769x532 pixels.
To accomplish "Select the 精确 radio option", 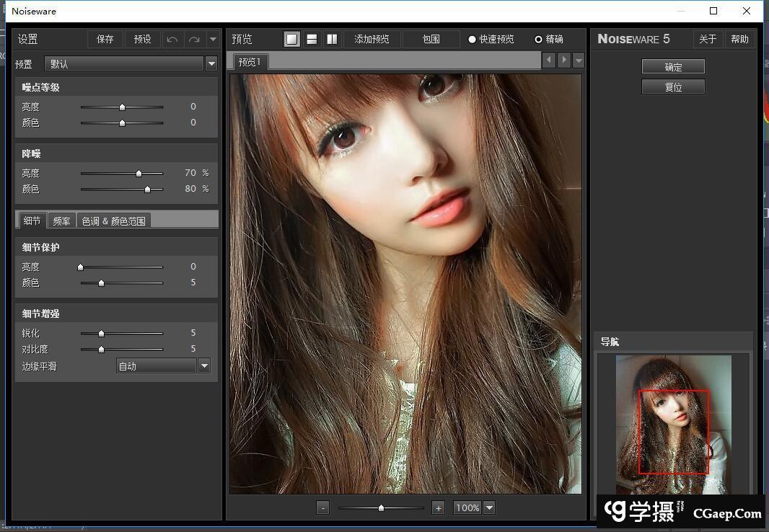I will pos(538,39).
